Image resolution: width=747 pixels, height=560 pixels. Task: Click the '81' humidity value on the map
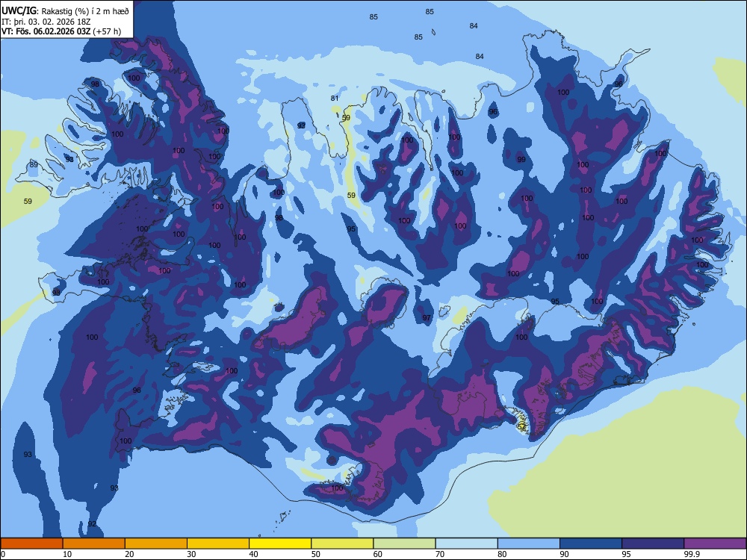coord(335,98)
